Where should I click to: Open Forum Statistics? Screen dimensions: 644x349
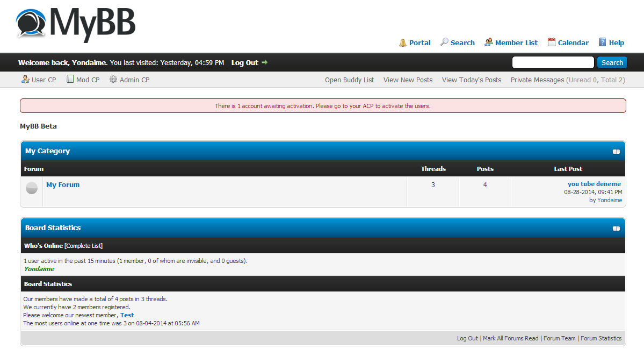tap(601, 338)
